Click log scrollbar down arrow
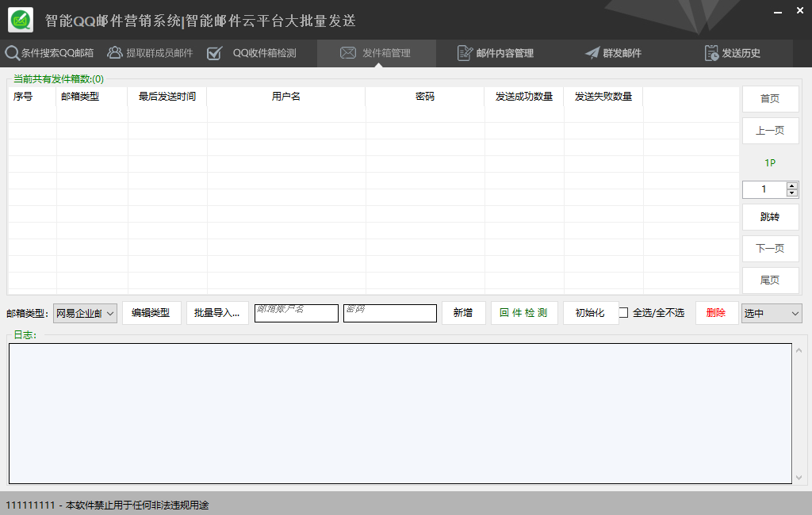 tap(799, 478)
